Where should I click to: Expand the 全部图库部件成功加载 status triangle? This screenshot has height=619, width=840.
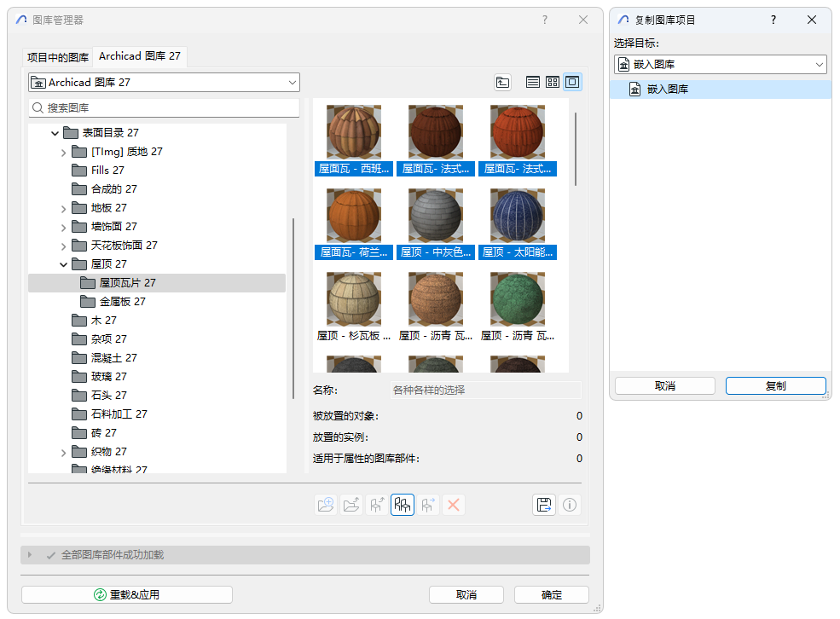pos(30,555)
